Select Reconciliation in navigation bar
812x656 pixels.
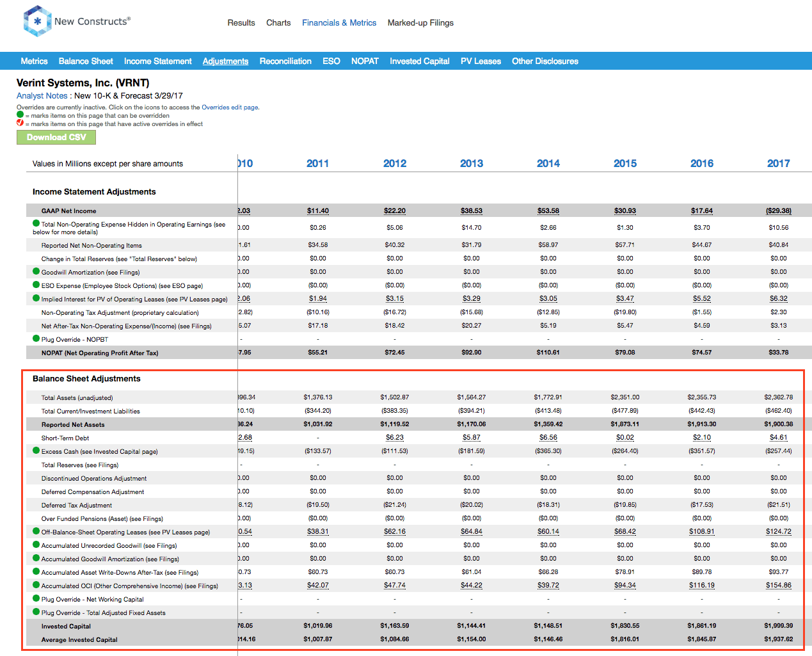coord(285,61)
